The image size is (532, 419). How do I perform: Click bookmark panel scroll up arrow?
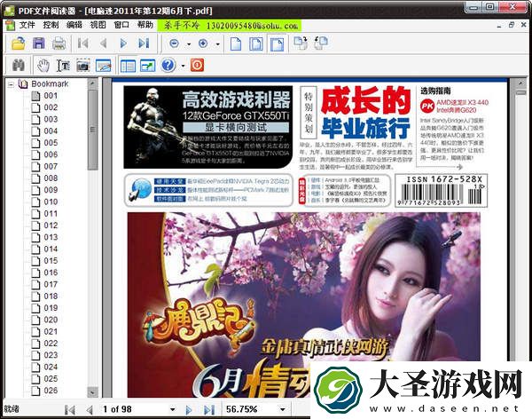[92, 83]
